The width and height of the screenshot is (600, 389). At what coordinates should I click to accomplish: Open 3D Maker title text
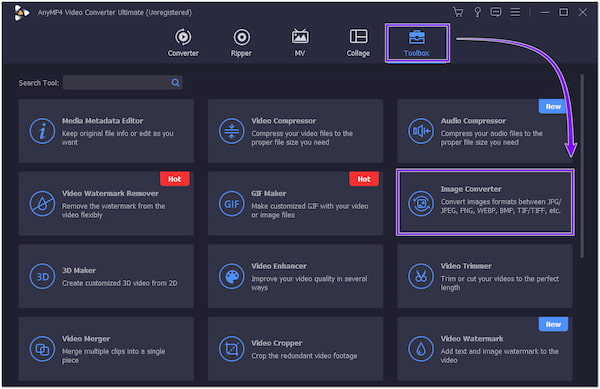(79, 270)
